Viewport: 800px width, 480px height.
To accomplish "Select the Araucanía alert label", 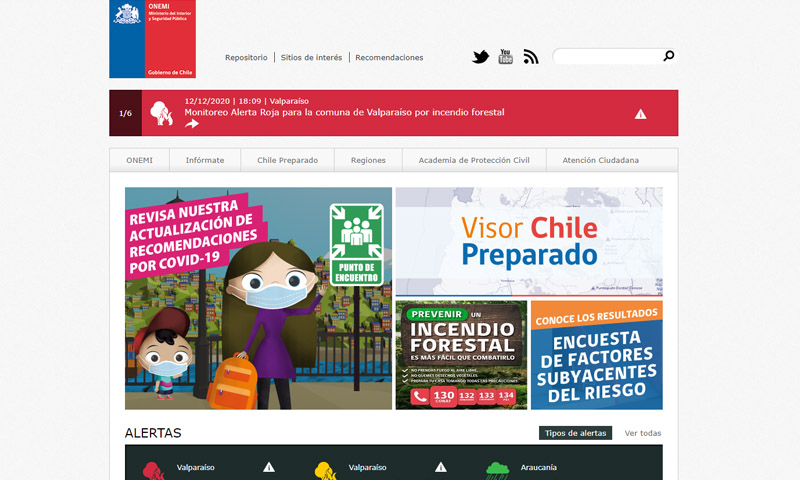I will [x=538, y=467].
